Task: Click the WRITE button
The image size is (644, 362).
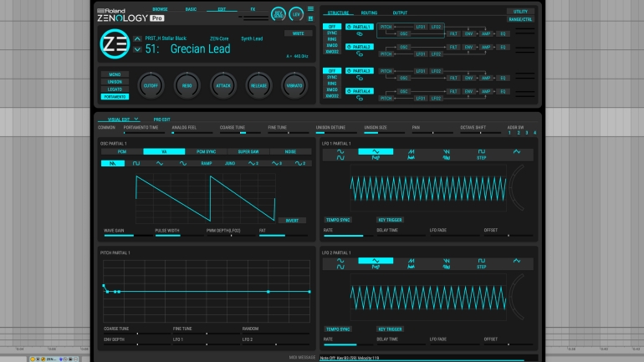Action: [x=299, y=33]
